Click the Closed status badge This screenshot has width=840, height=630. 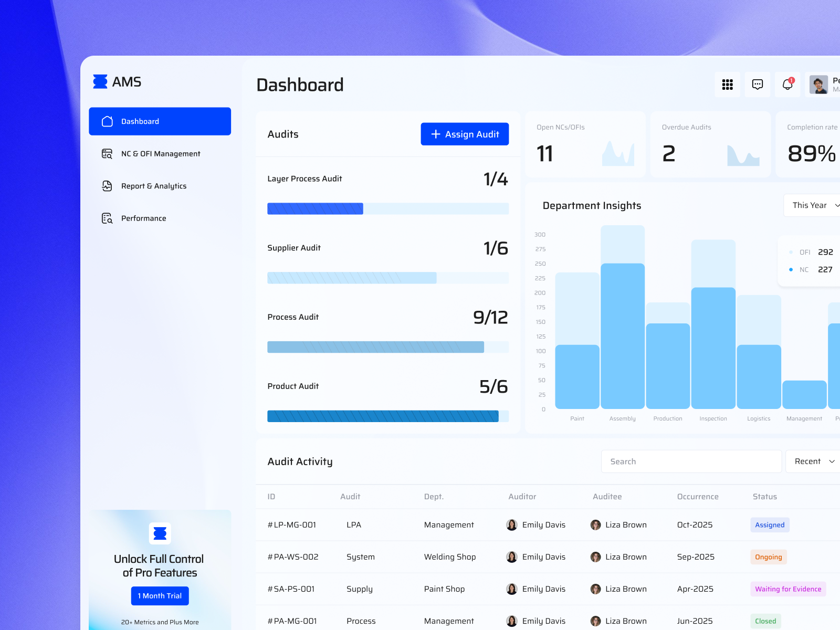tap(765, 621)
